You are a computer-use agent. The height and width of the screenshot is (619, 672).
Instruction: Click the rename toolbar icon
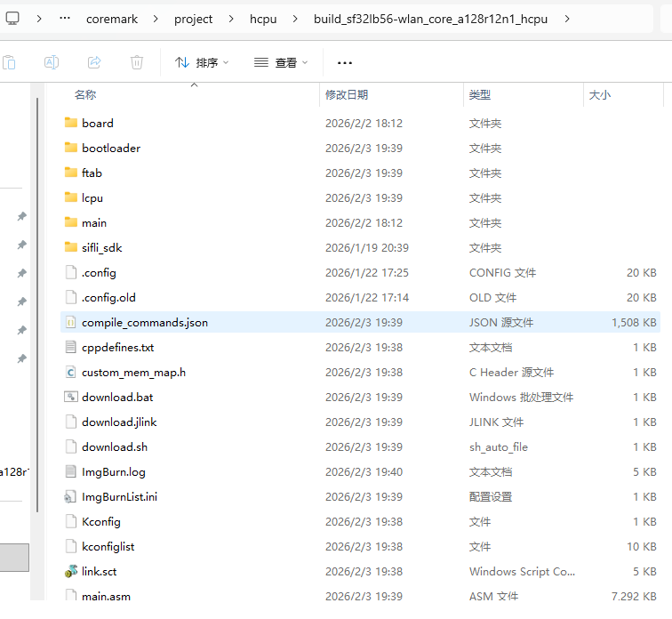(x=52, y=62)
